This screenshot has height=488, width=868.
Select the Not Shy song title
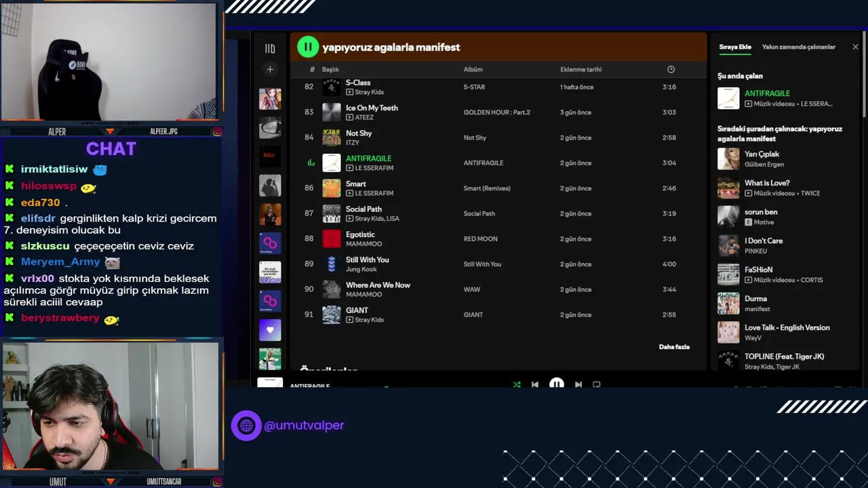pos(359,134)
